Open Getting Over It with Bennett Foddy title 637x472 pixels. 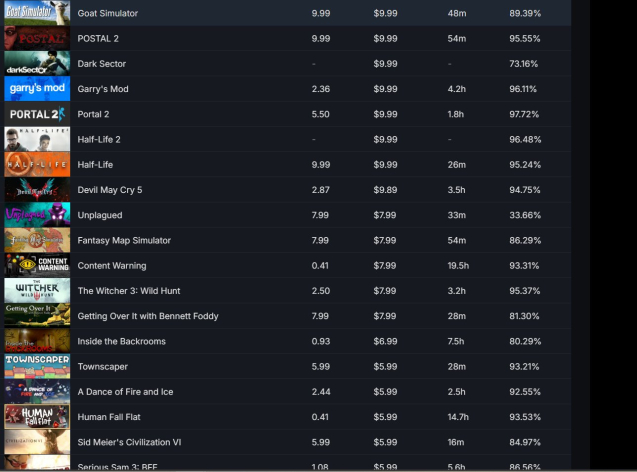148,316
